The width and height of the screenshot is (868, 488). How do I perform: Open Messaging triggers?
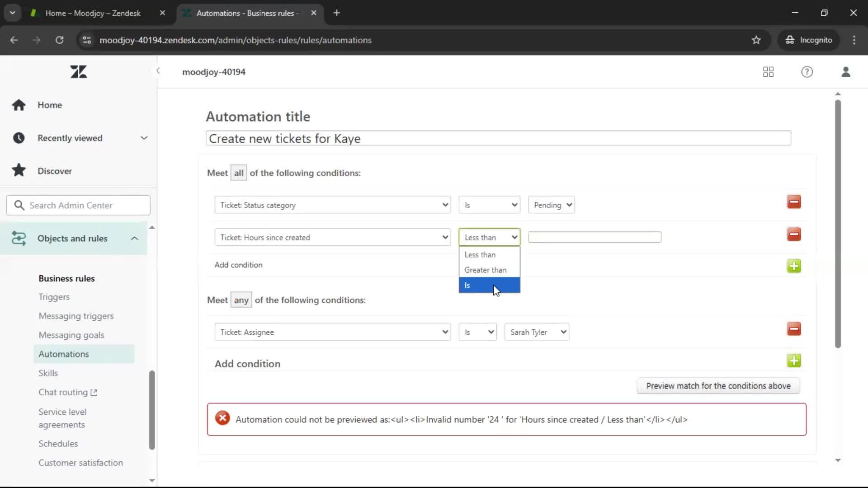76,316
